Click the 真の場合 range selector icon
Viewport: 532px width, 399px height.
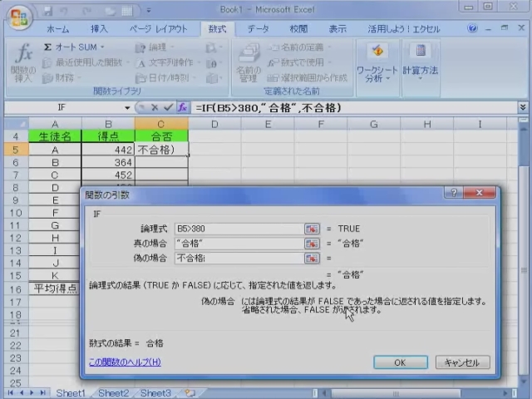[312, 244]
